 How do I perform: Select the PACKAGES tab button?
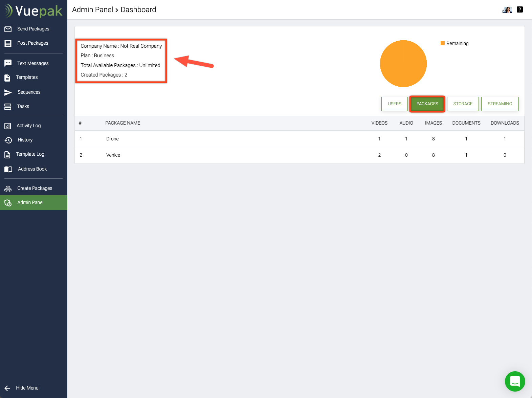click(427, 104)
